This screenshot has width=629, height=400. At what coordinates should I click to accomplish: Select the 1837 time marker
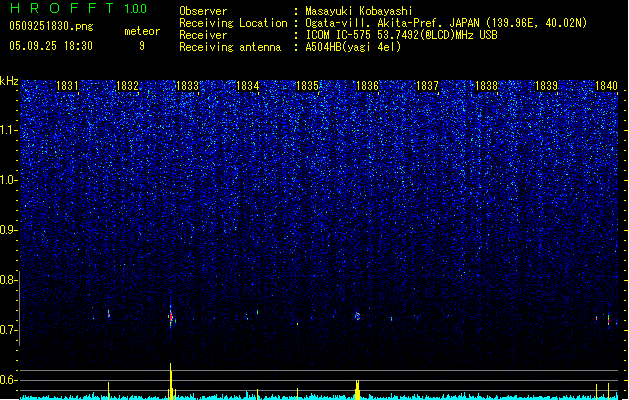click(427, 85)
